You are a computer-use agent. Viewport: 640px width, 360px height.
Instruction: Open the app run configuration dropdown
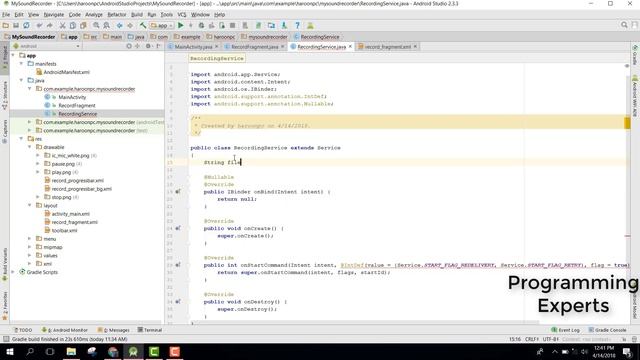click(x=162, y=25)
